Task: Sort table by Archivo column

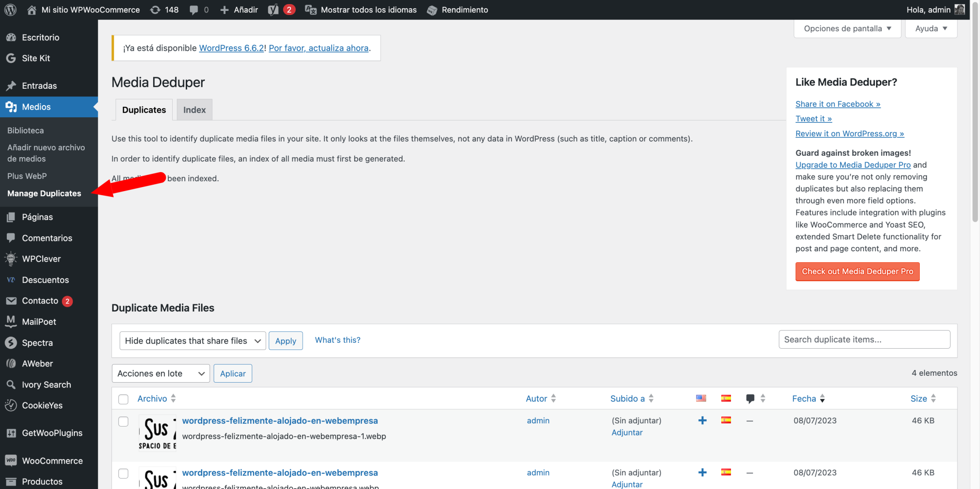Action: pos(157,399)
